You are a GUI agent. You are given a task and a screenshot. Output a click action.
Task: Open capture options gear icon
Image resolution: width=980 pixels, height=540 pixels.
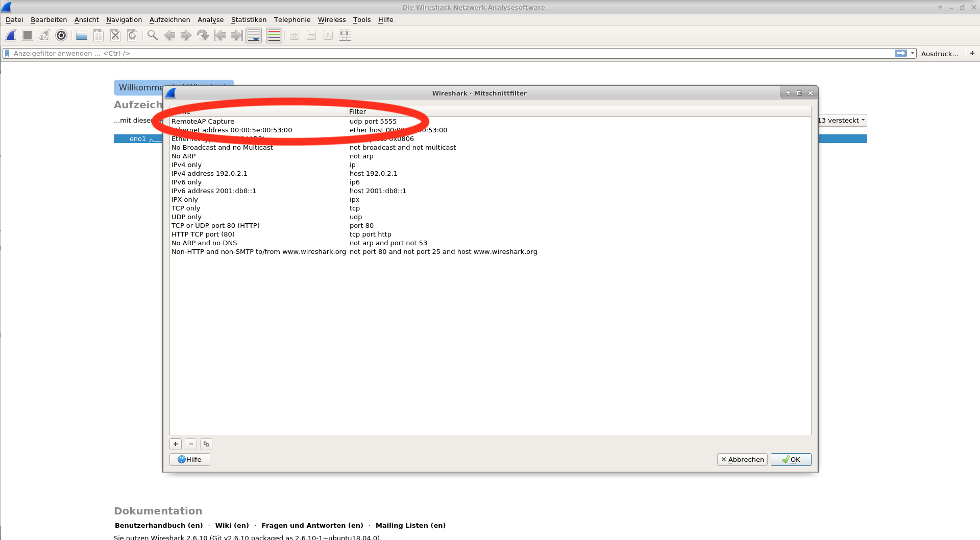click(x=61, y=35)
